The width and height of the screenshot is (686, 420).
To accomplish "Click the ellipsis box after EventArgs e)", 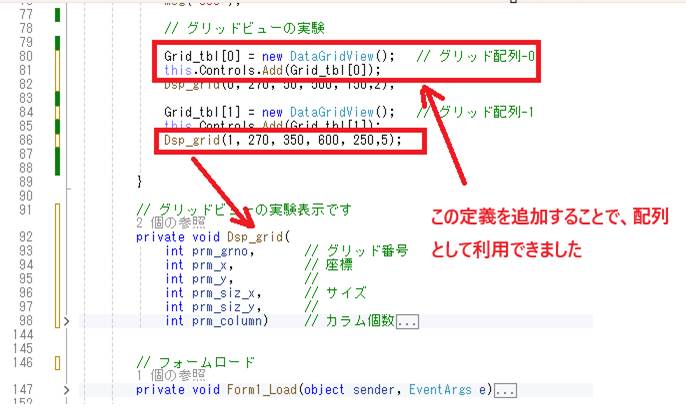I will tap(505, 389).
